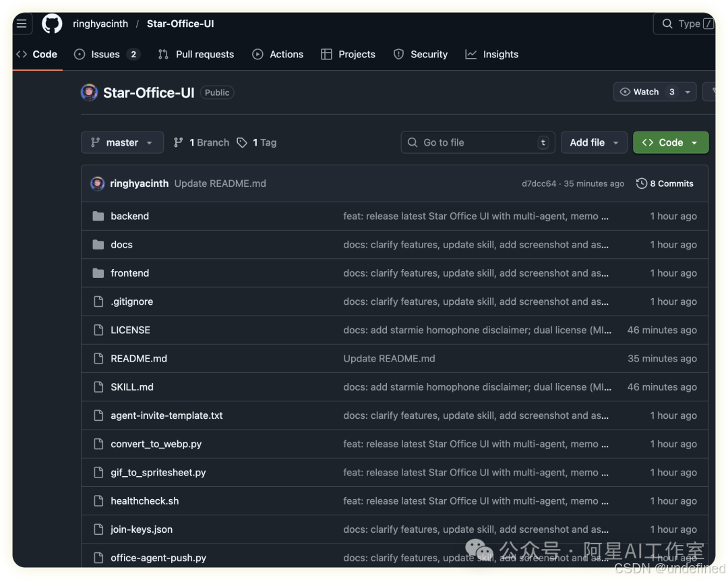Click the history clock icon beside 8 Commits
The height and width of the screenshot is (580, 728).
[x=641, y=183]
